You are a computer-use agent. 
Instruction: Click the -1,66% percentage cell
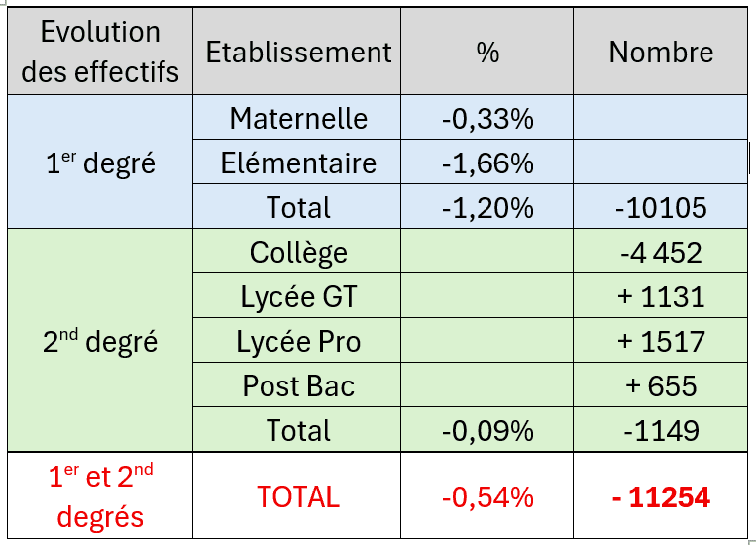pyautogui.click(x=487, y=163)
